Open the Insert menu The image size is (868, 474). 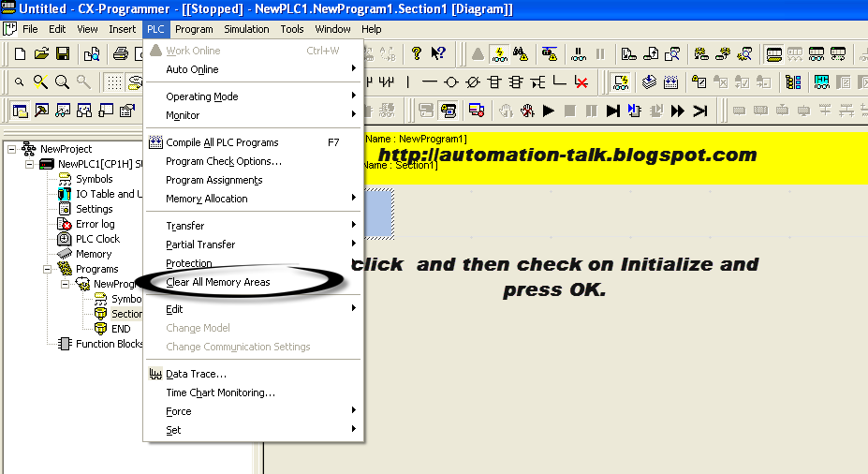(123, 29)
